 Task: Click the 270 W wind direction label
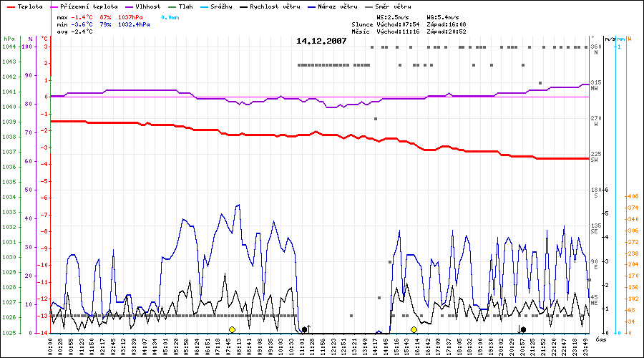click(x=596, y=121)
